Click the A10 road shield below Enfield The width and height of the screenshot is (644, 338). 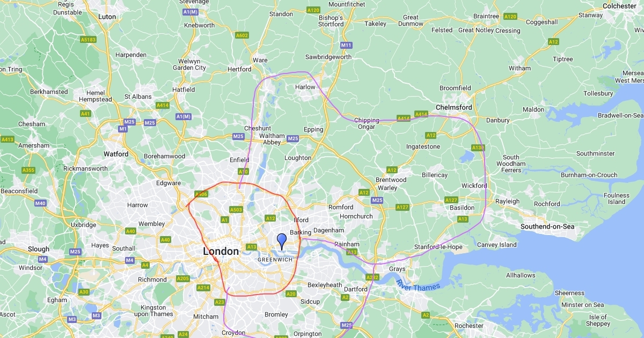tap(244, 172)
